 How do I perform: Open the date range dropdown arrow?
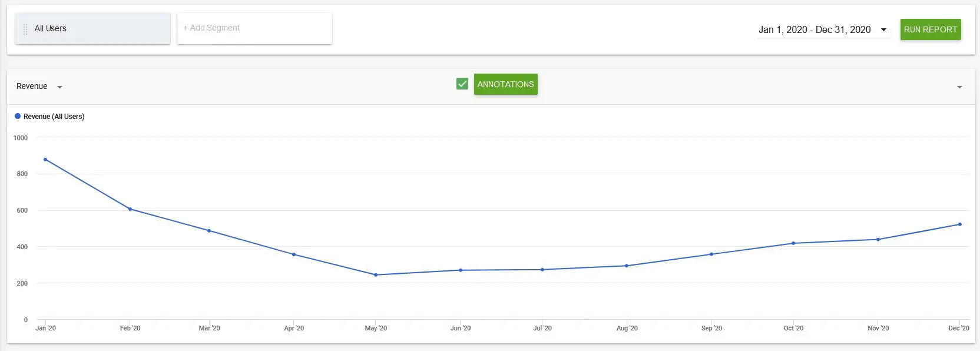coord(883,29)
